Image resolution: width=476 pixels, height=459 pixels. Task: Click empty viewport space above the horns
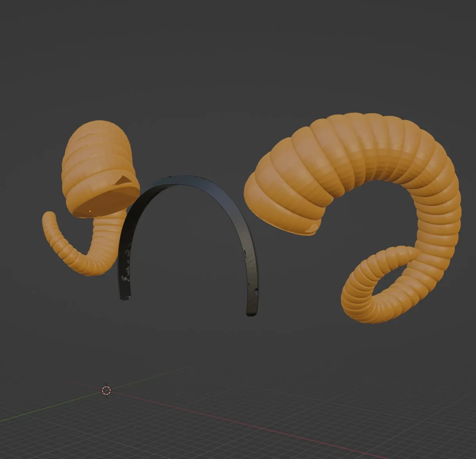click(x=234, y=58)
